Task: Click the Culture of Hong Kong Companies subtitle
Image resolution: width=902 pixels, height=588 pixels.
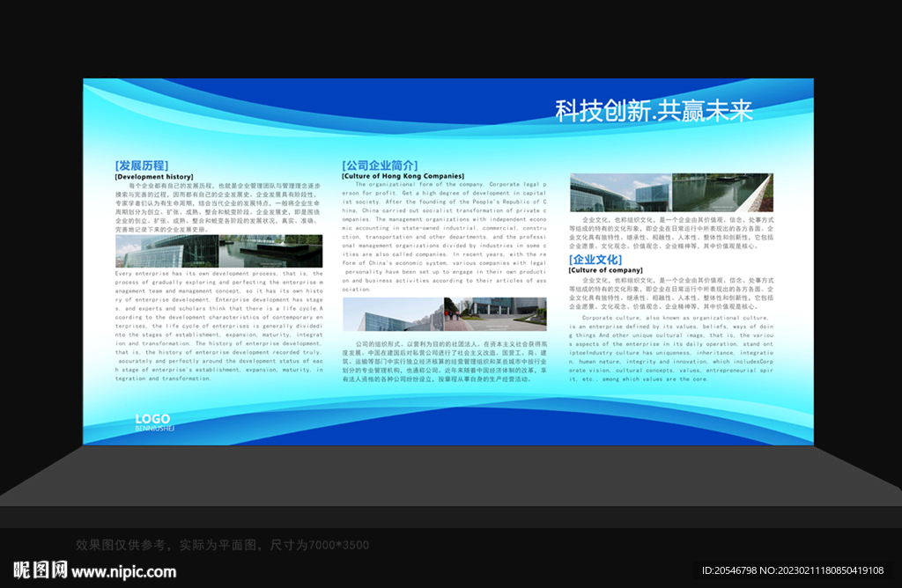Action: click(403, 176)
